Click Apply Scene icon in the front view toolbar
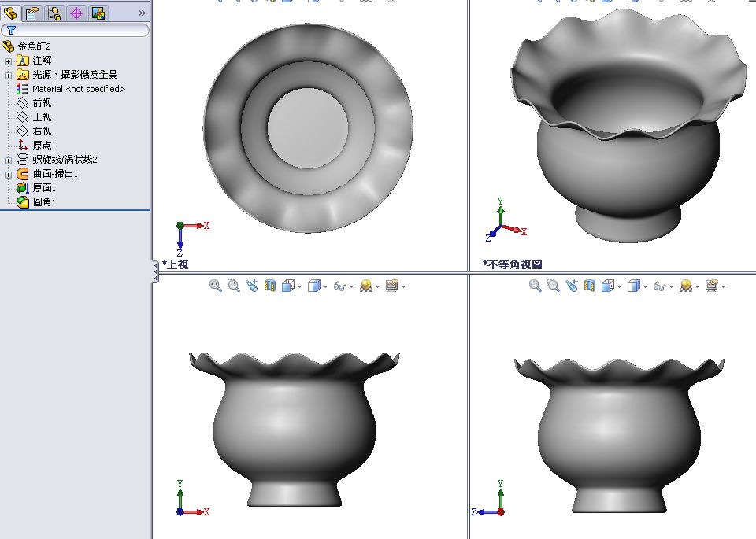Screen dimensions: 756x539 point(366,286)
